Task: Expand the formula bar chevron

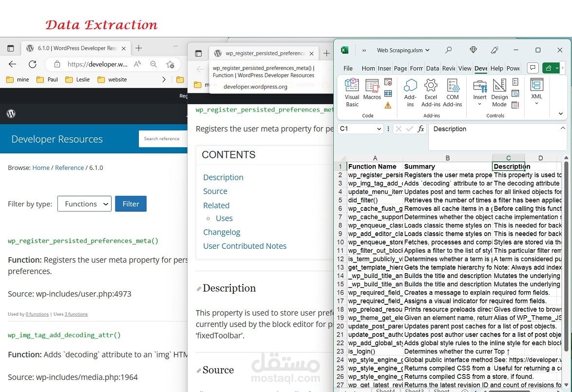Action: [563, 129]
